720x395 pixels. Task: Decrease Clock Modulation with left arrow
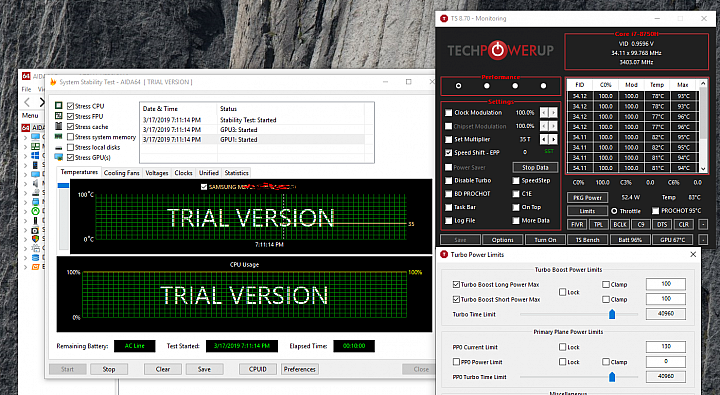544,113
